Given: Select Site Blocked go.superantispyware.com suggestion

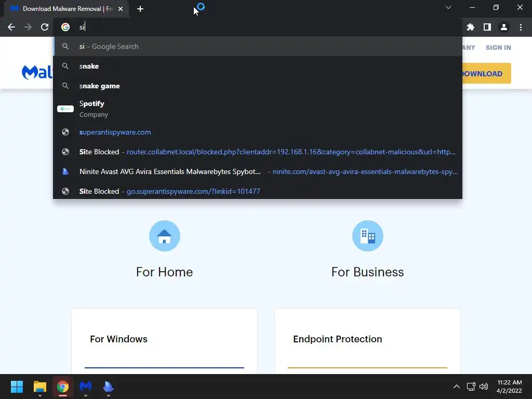Looking at the screenshot, I should point(258,191).
